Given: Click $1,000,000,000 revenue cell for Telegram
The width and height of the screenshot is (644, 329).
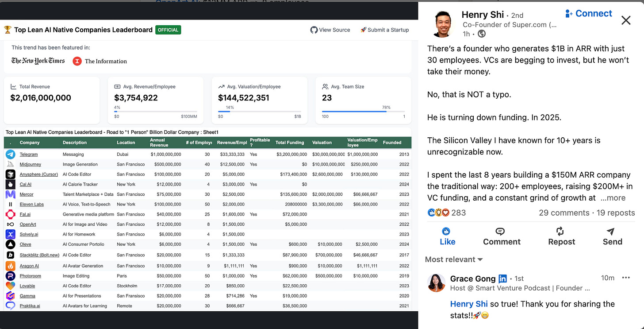Looking at the screenshot, I should [x=166, y=154].
